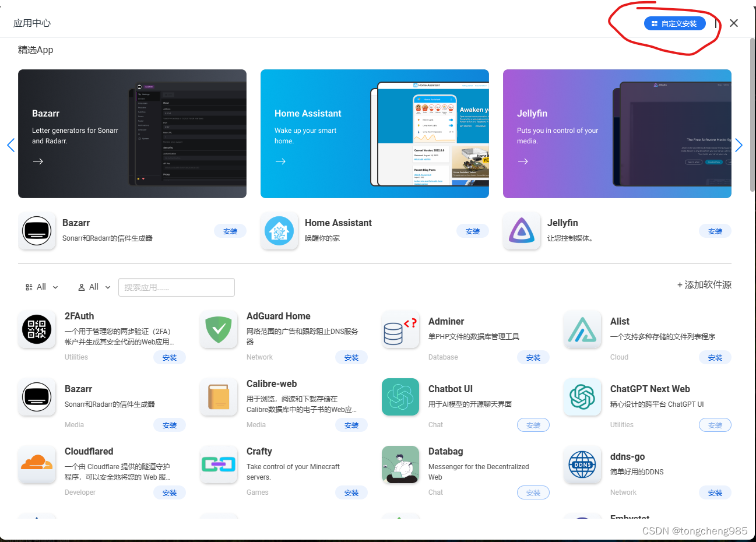Open the Databag app icon
Image resolution: width=756 pixels, height=542 pixels.
[x=400, y=464]
